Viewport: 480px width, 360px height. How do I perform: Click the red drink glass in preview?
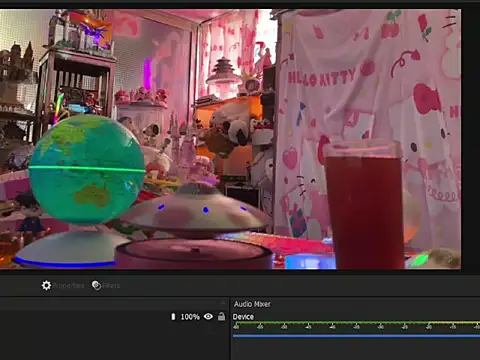[364, 204]
